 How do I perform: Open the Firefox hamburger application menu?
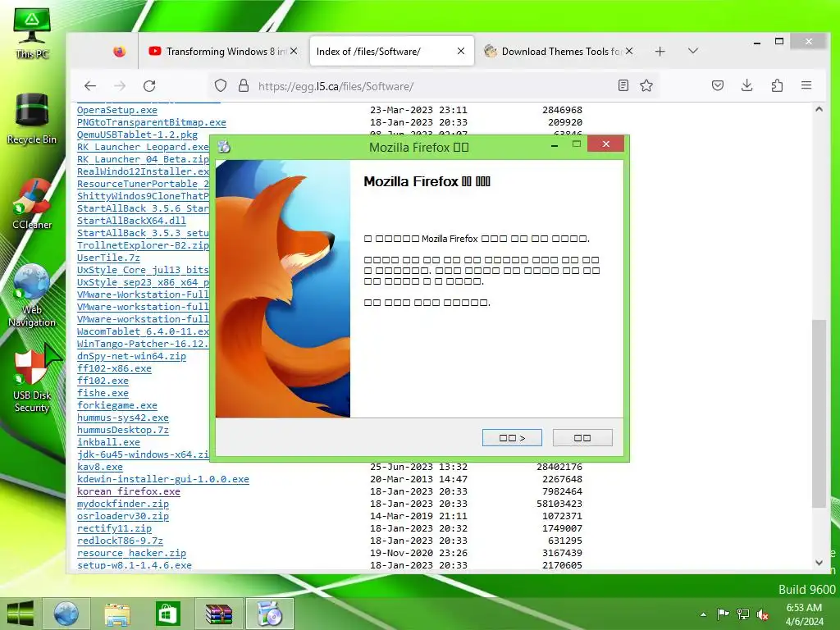[x=806, y=85]
